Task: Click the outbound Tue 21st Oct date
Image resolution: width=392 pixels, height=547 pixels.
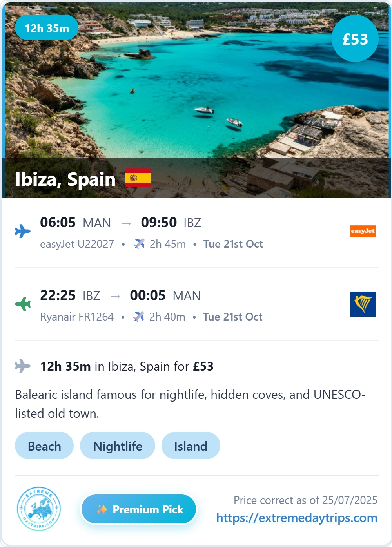Action: [x=233, y=244]
